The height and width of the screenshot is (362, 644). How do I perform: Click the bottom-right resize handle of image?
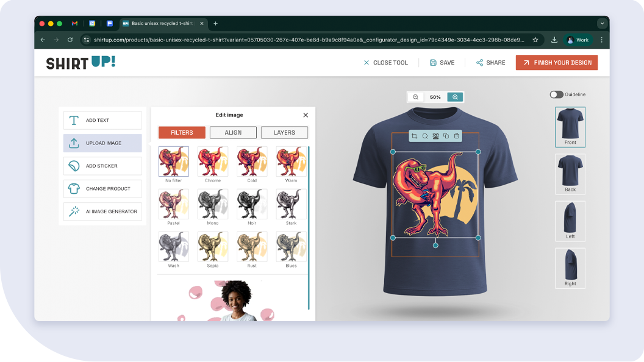[x=478, y=238]
